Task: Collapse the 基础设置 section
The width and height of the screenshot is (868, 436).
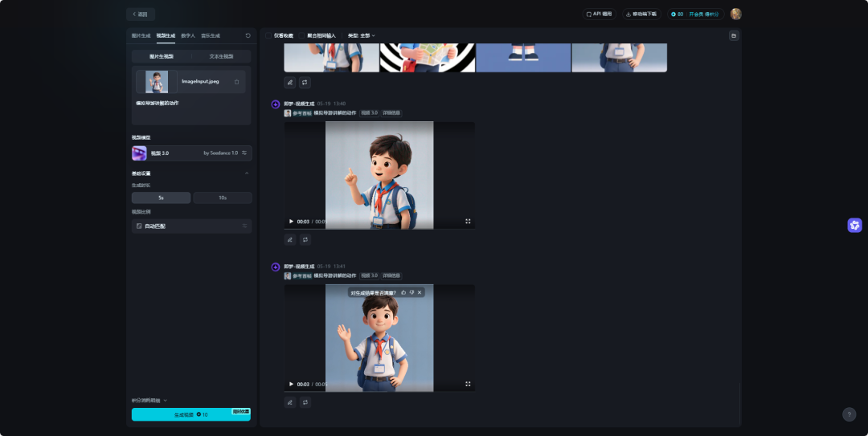Action: coord(246,173)
